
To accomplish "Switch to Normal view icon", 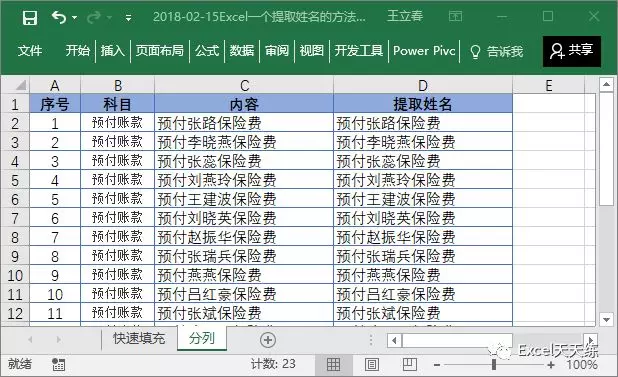I will (333, 364).
